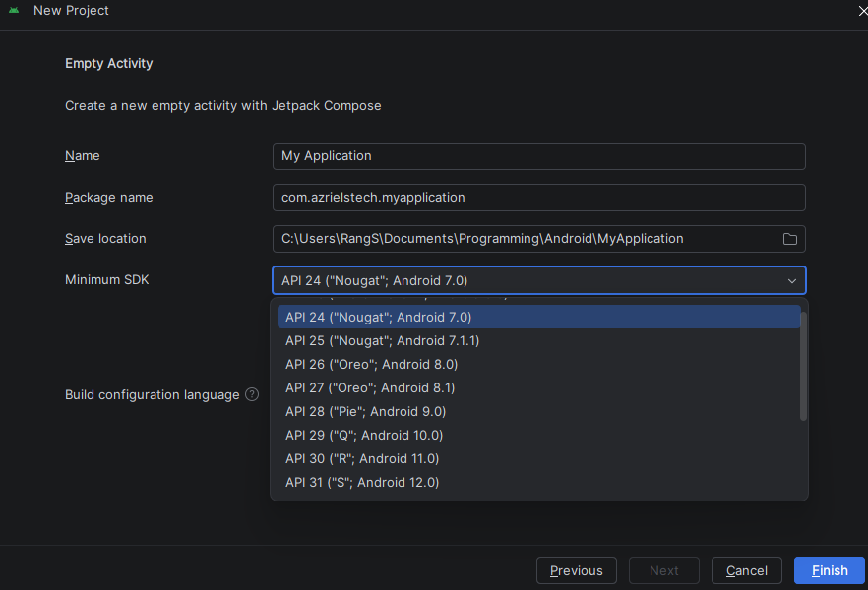The width and height of the screenshot is (868, 590).
Task: Close the New Project dialog
Action: coord(862,11)
